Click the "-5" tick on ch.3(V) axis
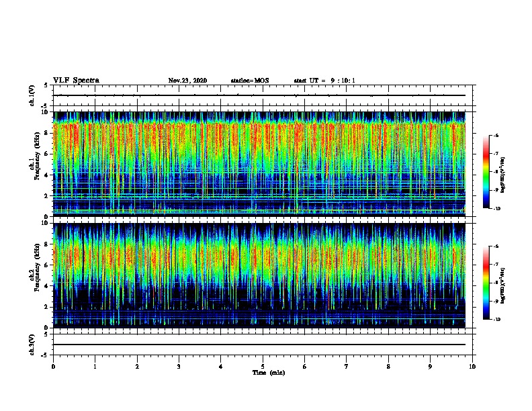The height and width of the screenshot is (411, 532). 45,355
